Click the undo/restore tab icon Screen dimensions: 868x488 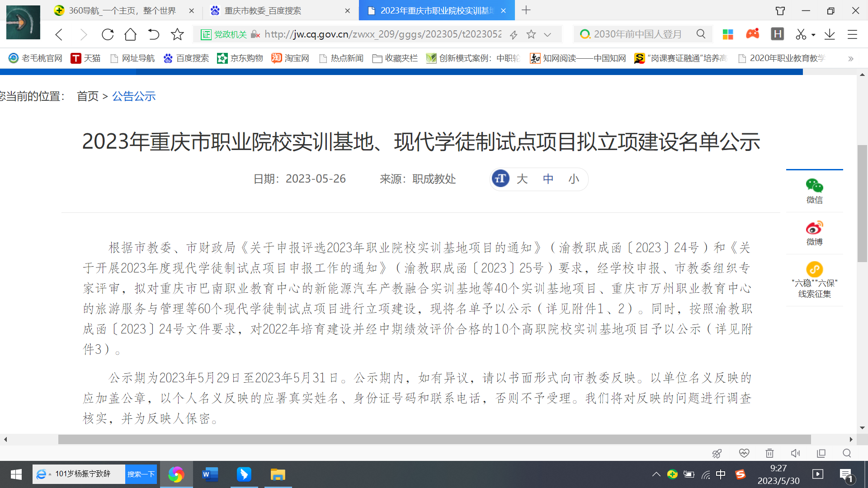(x=154, y=34)
